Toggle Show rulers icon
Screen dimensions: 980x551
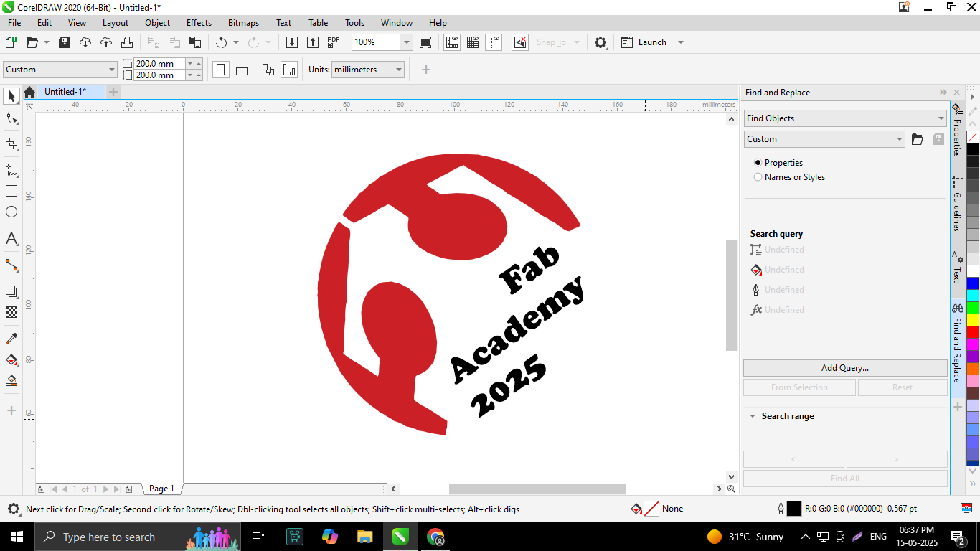[452, 42]
